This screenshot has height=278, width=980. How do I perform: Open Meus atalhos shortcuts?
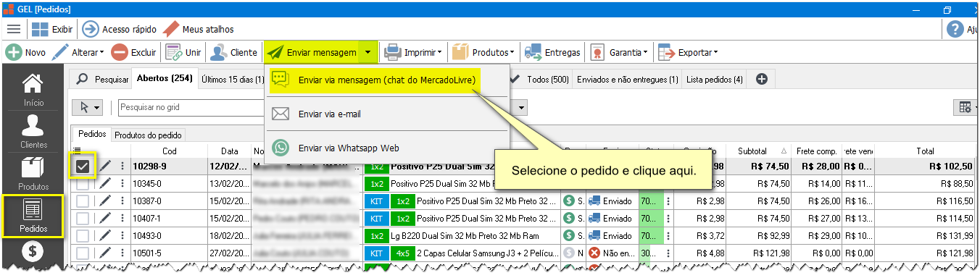[199, 29]
